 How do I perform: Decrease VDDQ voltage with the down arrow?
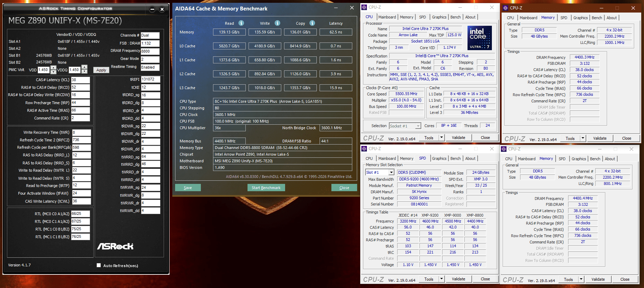point(85,71)
